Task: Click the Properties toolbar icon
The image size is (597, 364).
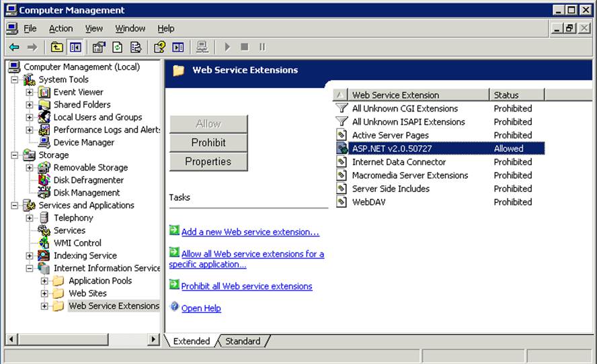Action: [99, 47]
